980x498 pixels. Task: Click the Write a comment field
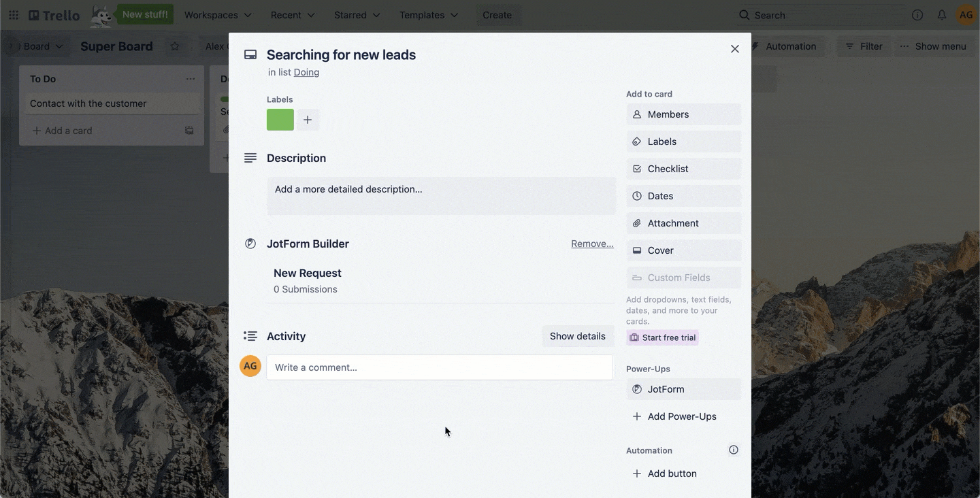pos(439,367)
